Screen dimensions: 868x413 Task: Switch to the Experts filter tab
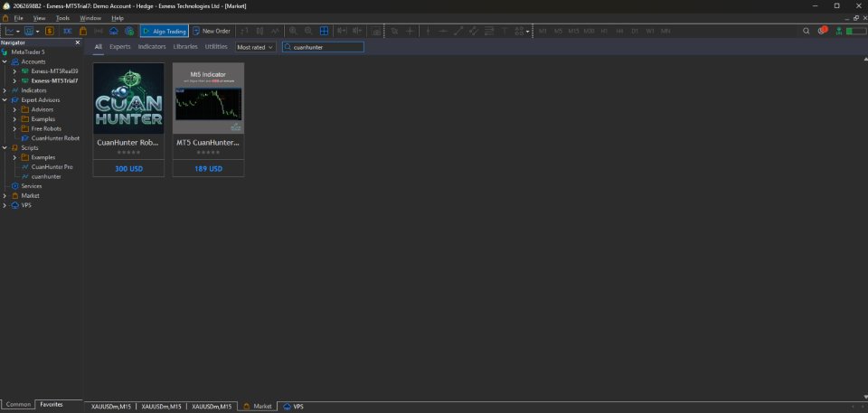coord(120,46)
